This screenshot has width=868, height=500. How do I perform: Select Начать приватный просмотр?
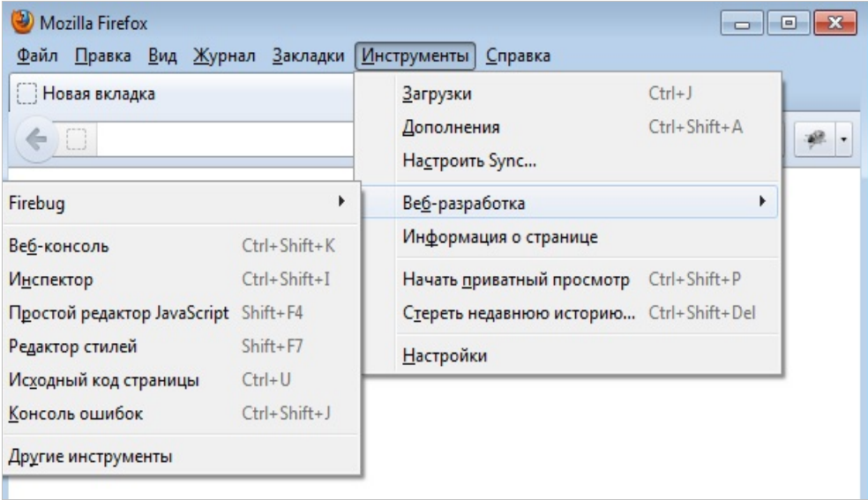515,280
